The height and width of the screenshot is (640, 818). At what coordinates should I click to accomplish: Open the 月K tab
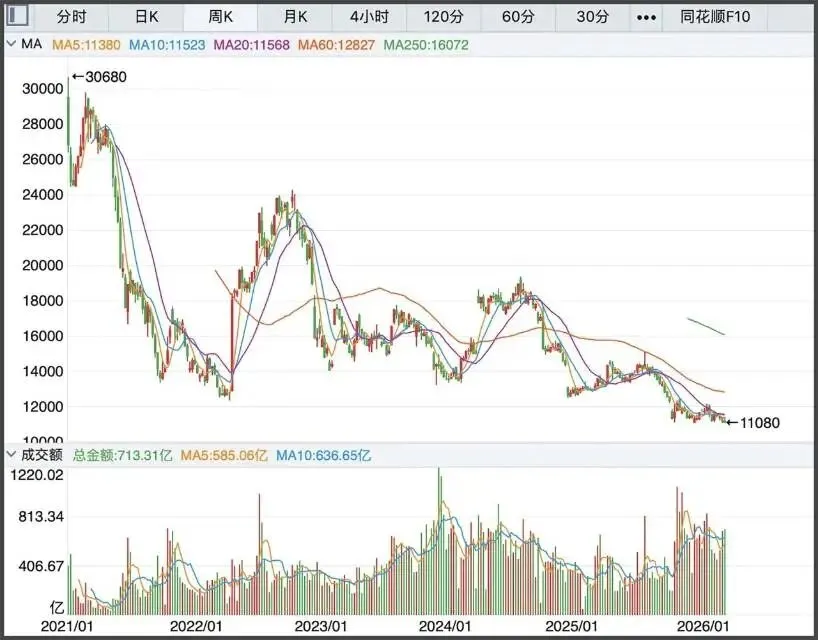295,17
